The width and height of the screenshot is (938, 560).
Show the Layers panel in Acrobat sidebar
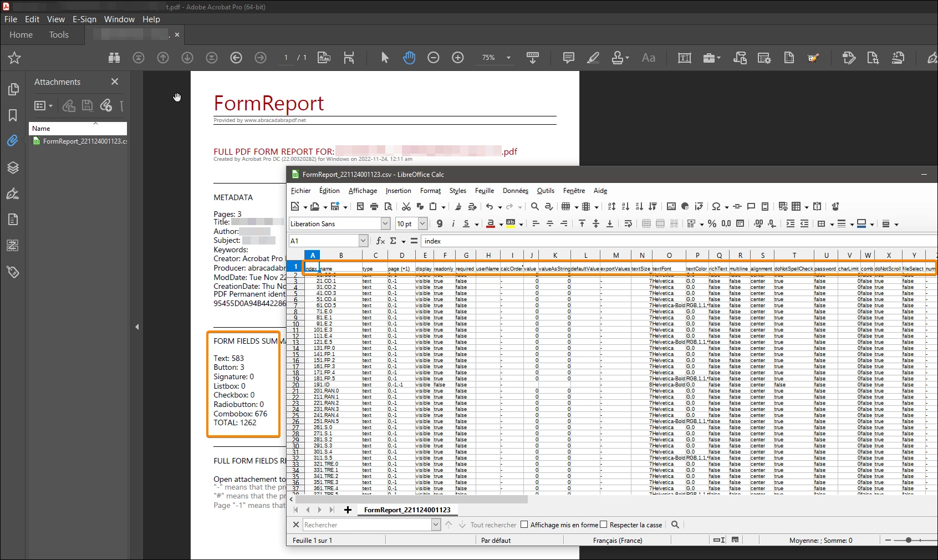pyautogui.click(x=13, y=167)
